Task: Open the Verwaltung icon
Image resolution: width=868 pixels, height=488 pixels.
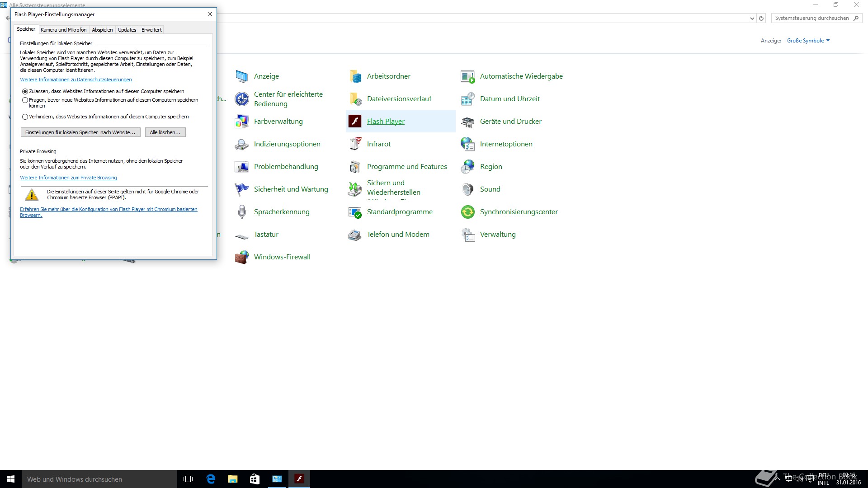Action: click(468, 235)
